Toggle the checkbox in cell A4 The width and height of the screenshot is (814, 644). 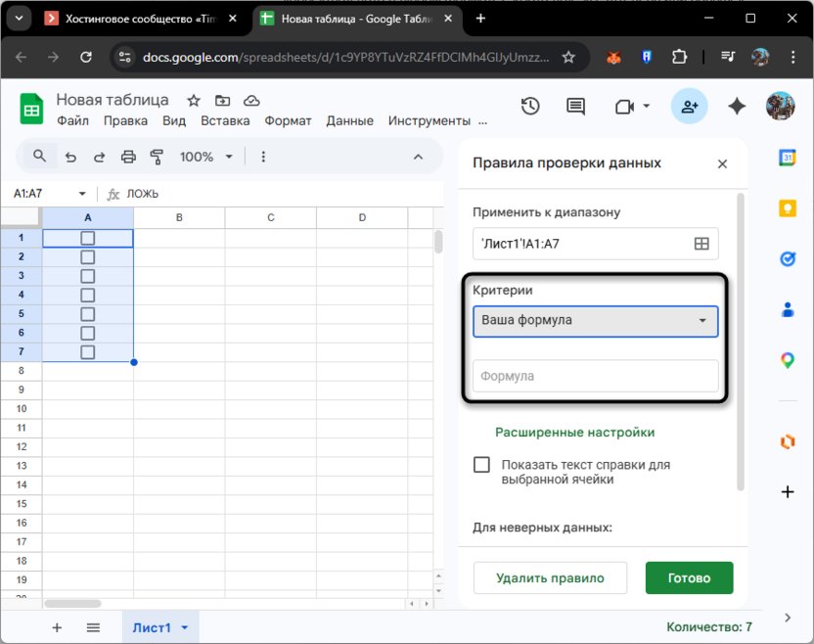tap(87, 295)
